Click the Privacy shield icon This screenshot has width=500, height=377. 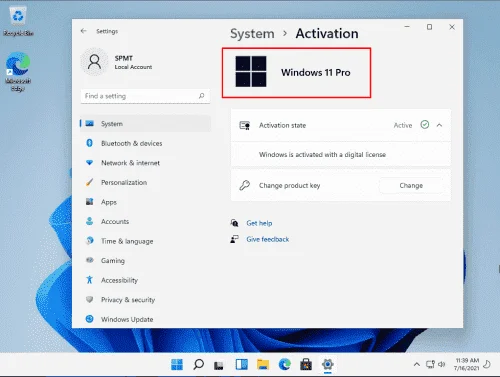tap(89, 299)
